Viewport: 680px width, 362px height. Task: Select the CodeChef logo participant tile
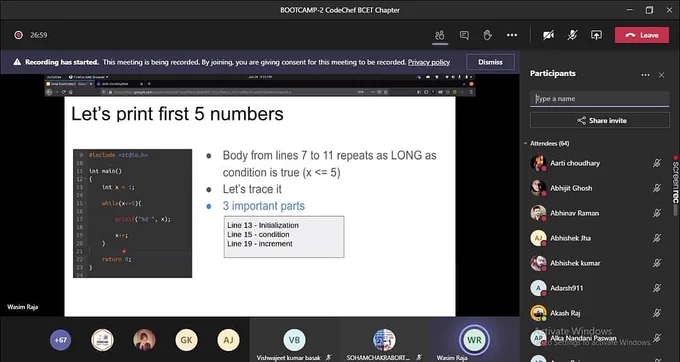pos(102,340)
